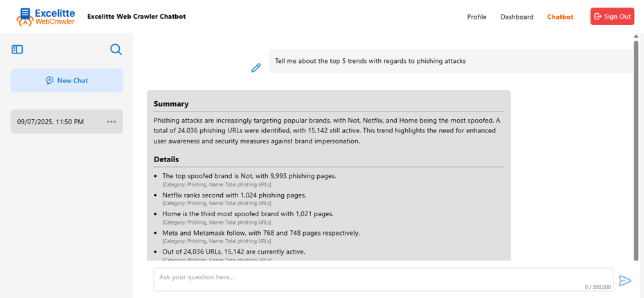Image resolution: width=644 pixels, height=298 pixels.
Task: Click the pencil icon to edit message
Action: (256, 67)
